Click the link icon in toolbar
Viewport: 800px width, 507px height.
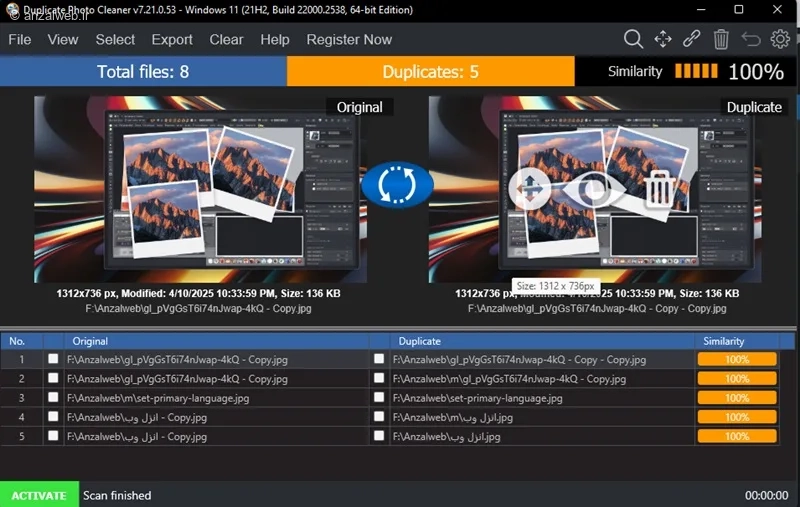click(691, 39)
